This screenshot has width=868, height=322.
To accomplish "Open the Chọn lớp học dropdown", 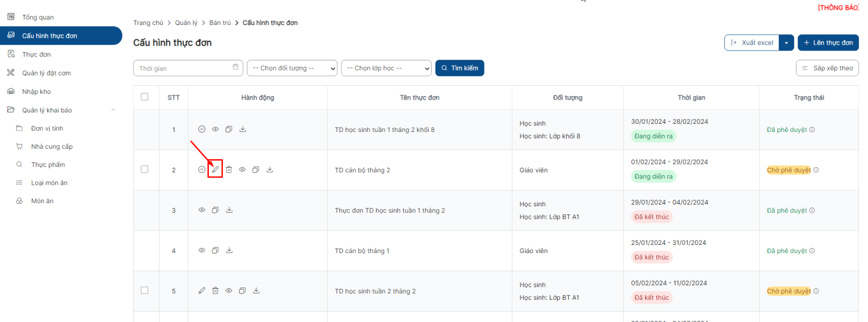I will (x=386, y=68).
